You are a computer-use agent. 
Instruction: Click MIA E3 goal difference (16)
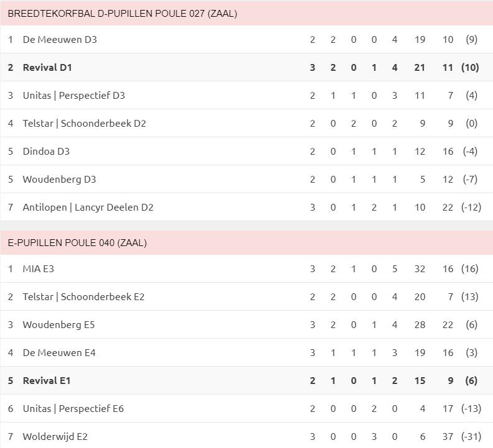(471, 268)
